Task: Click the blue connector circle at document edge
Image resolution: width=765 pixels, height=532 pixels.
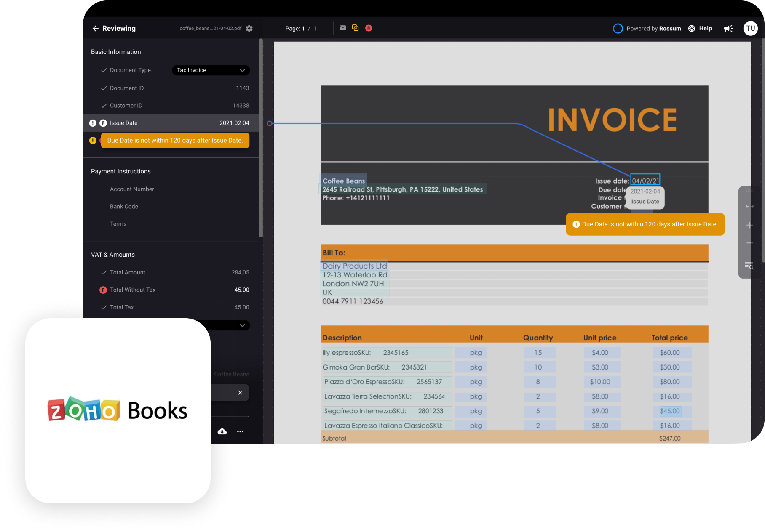Action: click(x=270, y=123)
